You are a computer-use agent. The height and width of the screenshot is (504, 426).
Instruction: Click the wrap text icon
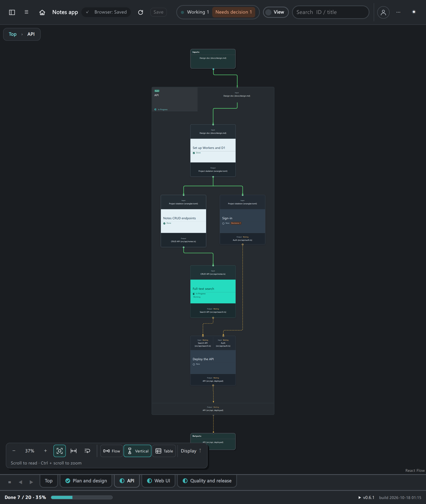87,451
